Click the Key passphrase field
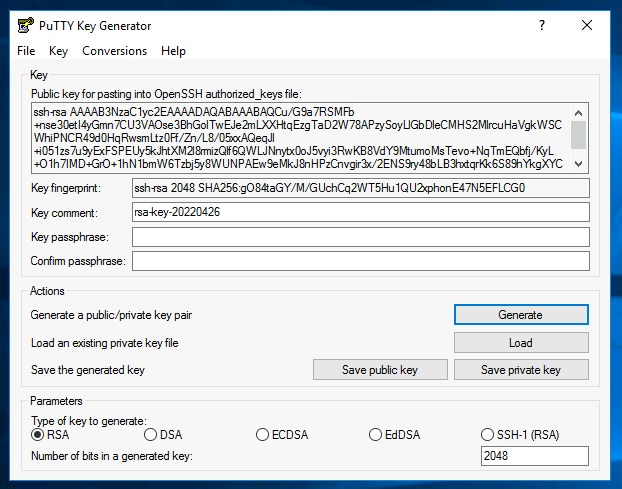622x489 pixels. point(360,237)
